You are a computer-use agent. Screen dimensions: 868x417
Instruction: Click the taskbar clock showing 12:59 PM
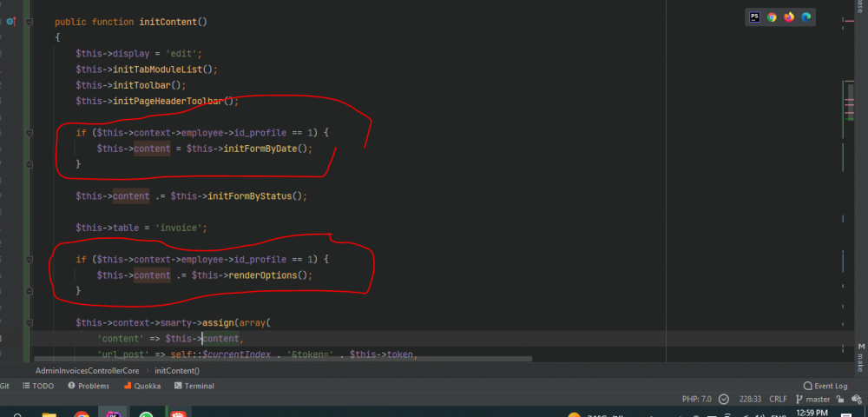[x=812, y=414]
